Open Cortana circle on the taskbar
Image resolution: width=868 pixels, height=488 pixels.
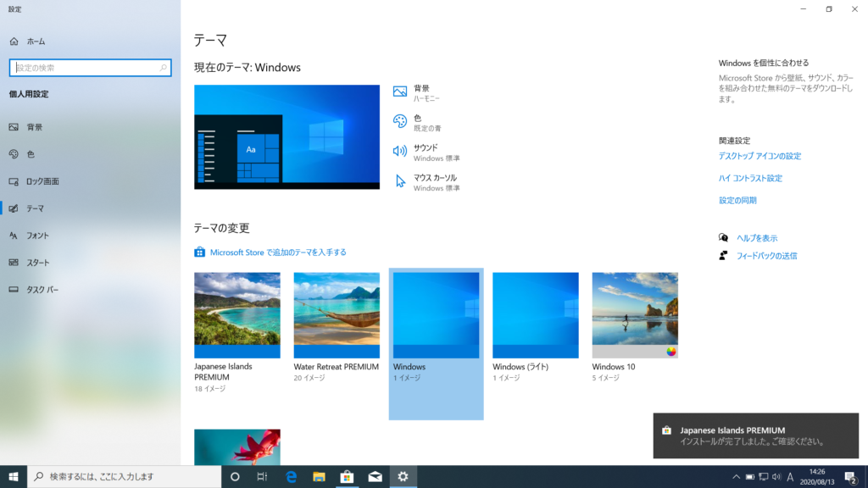point(235,476)
